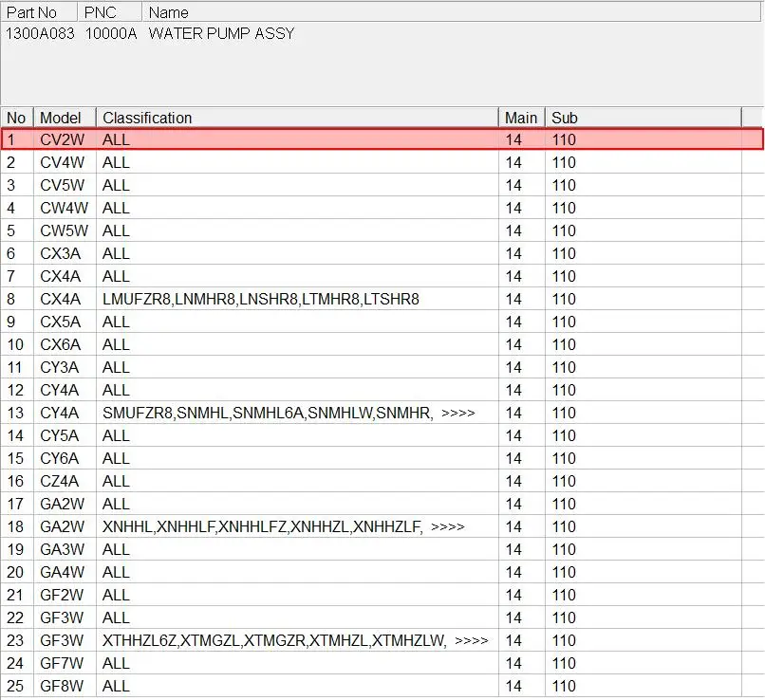Screen dimensions: 765x700
Task: Expand the >>>> marker in XNHHL row
Action: point(447,526)
